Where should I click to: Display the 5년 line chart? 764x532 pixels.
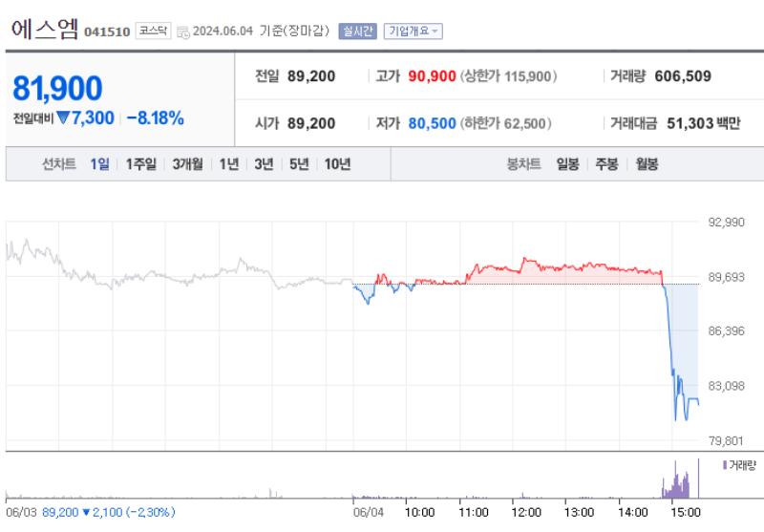pyautogui.click(x=298, y=163)
